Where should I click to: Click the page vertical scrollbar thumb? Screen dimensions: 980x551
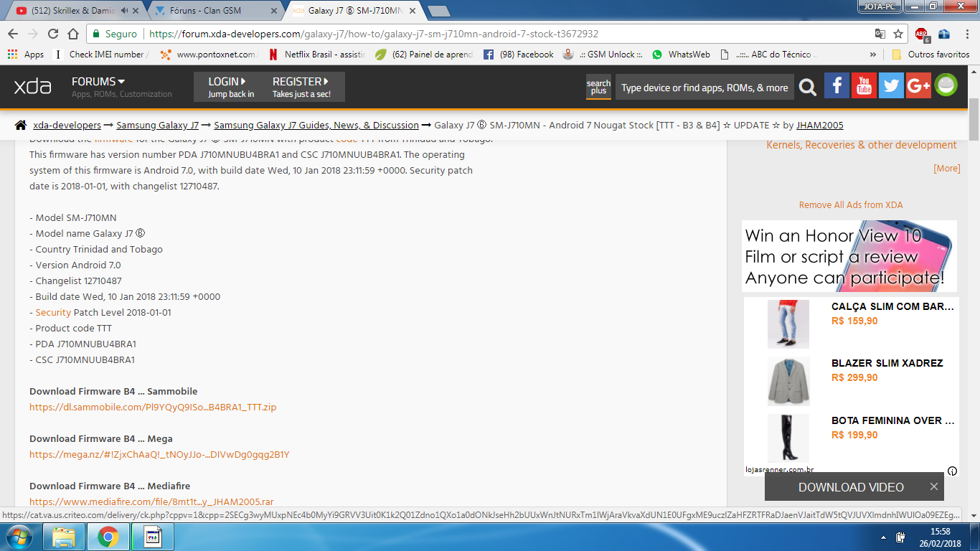coord(974,120)
